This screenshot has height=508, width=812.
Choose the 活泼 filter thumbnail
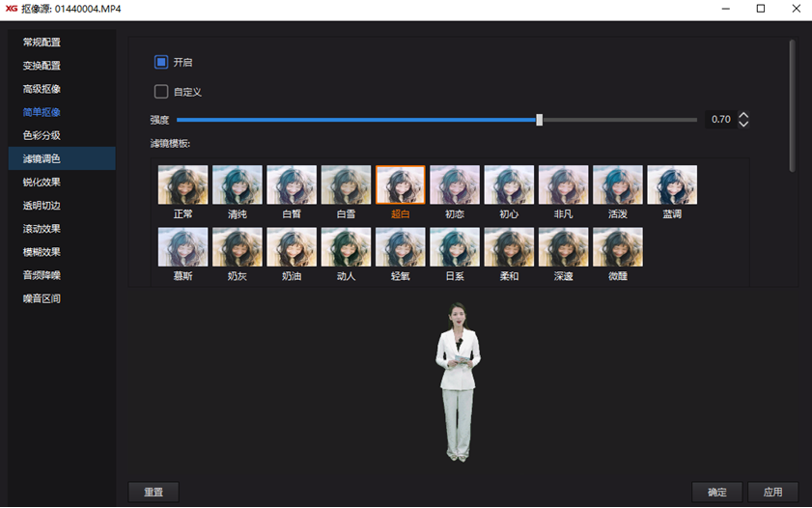tap(618, 184)
